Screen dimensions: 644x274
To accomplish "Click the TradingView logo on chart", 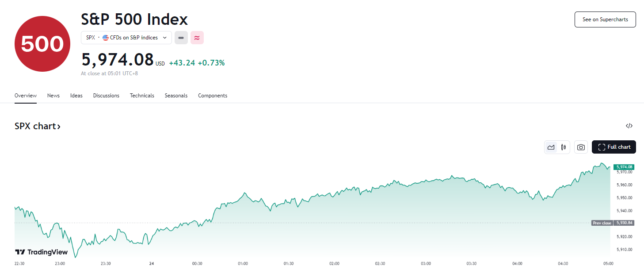I will click(42, 252).
